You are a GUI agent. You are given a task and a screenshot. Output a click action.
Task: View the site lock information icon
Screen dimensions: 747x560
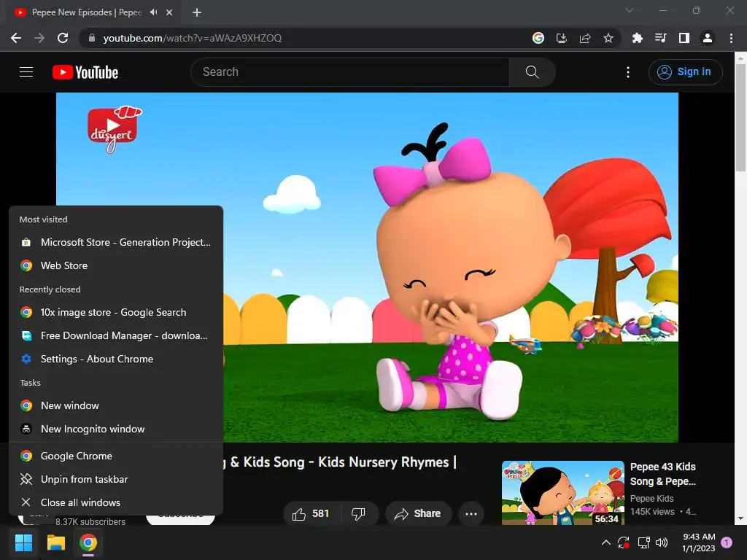[x=92, y=38]
